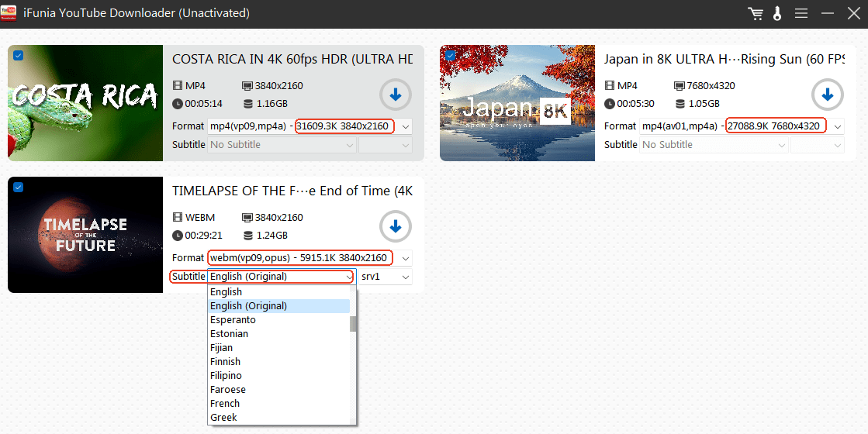This screenshot has width=868, height=434.
Task: Pick Finnish subtitle language option
Action: [226, 362]
